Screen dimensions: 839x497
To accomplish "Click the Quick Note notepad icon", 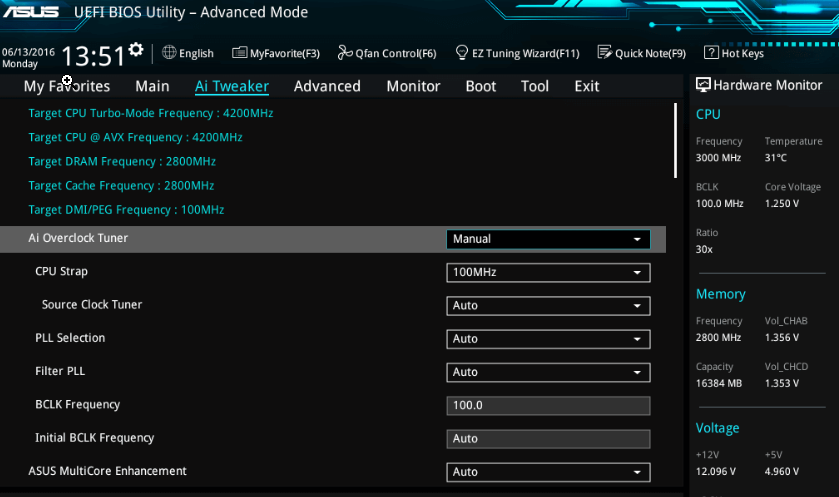I will point(605,52).
